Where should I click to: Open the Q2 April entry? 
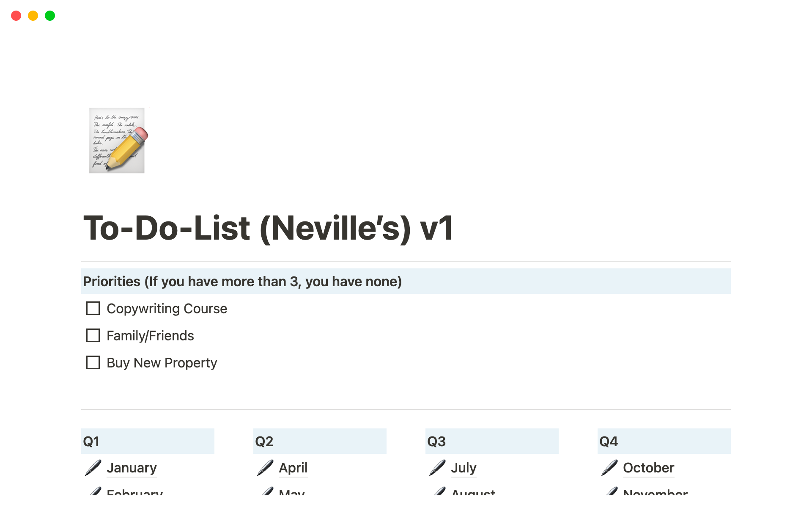pyautogui.click(x=293, y=467)
